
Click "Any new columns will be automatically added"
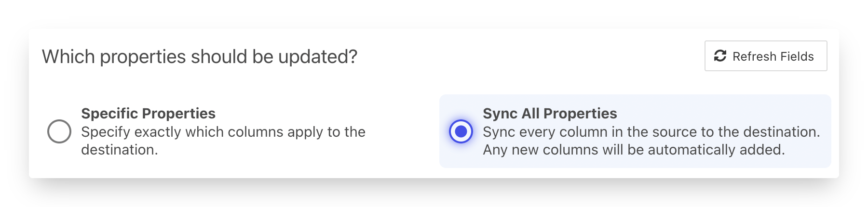coord(634,150)
